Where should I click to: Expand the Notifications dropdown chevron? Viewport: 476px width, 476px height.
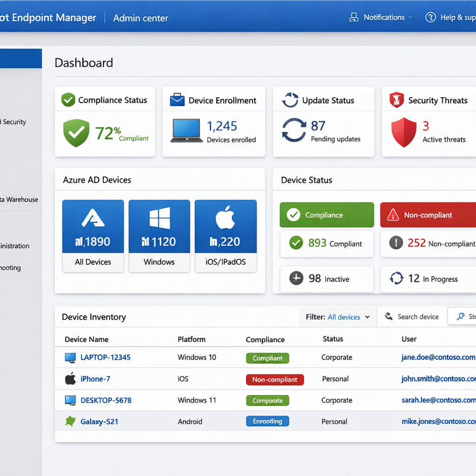point(410,17)
